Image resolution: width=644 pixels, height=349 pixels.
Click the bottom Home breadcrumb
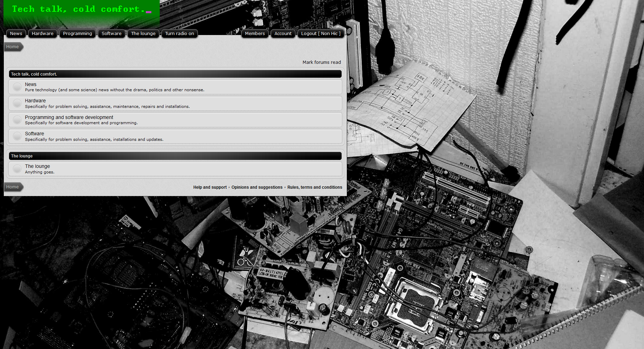(13, 187)
